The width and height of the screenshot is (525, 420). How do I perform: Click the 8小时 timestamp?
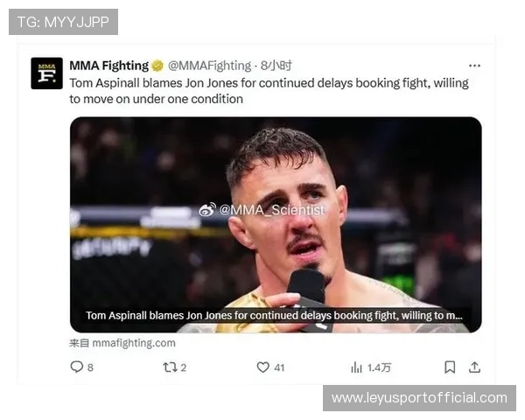click(276, 66)
